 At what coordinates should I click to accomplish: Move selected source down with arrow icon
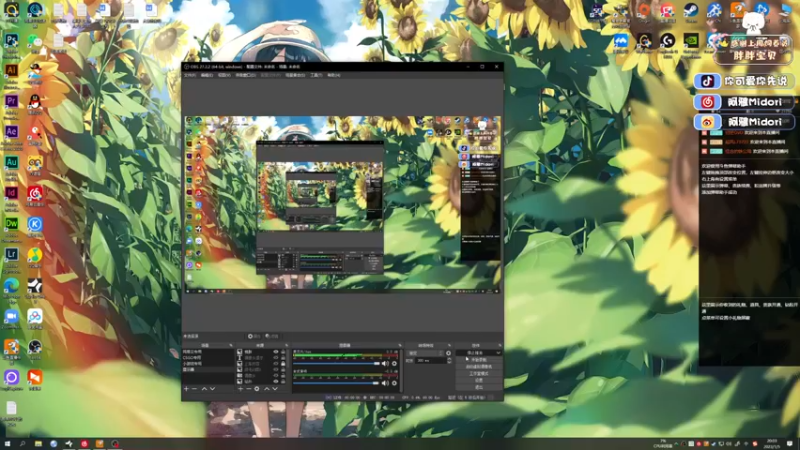275,389
